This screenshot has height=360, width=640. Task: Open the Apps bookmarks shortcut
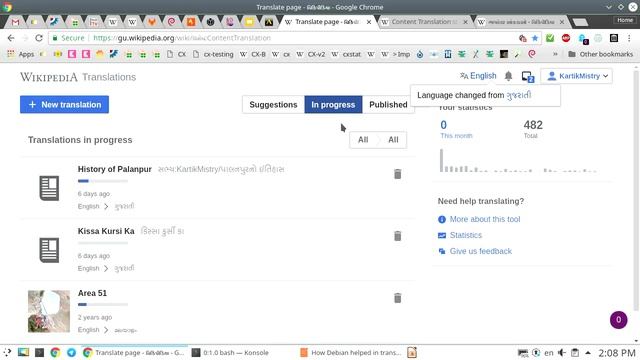pyautogui.click(x=21, y=54)
